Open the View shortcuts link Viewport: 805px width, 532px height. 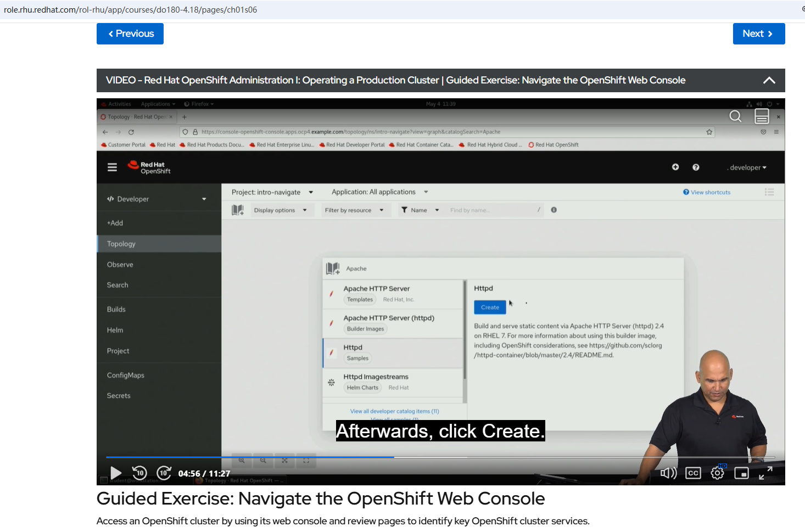pos(707,192)
